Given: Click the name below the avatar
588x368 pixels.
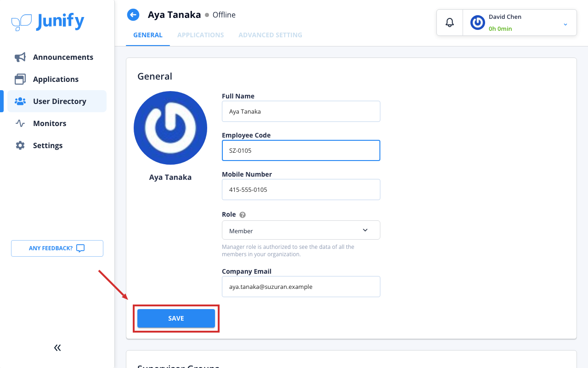Looking at the screenshot, I should coord(170,177).
